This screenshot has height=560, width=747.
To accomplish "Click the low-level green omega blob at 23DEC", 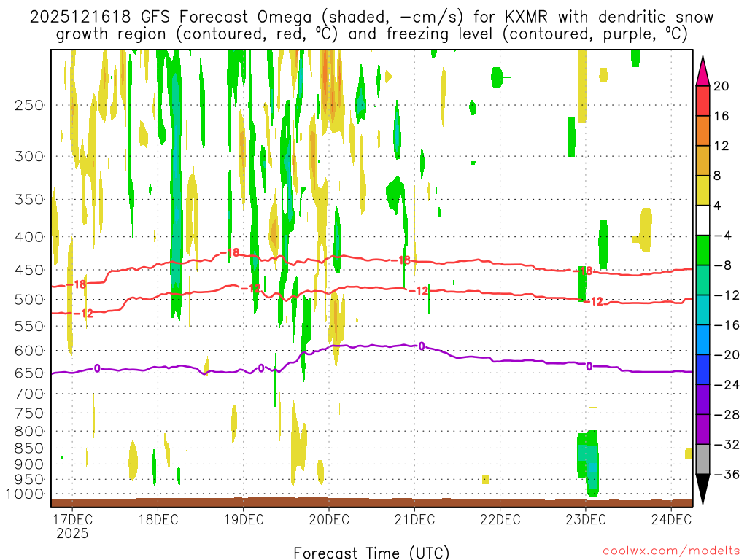I will click(x=588, y=462).
